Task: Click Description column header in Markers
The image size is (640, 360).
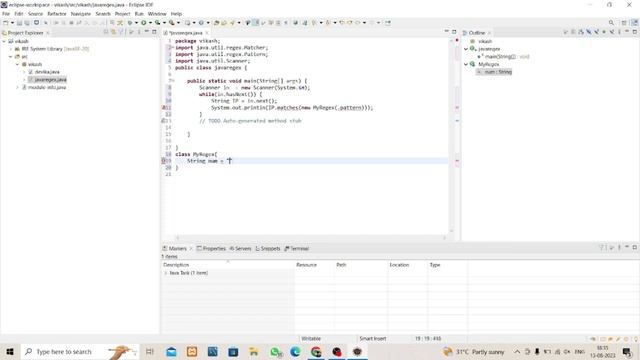Action: (x=228, y=265)
